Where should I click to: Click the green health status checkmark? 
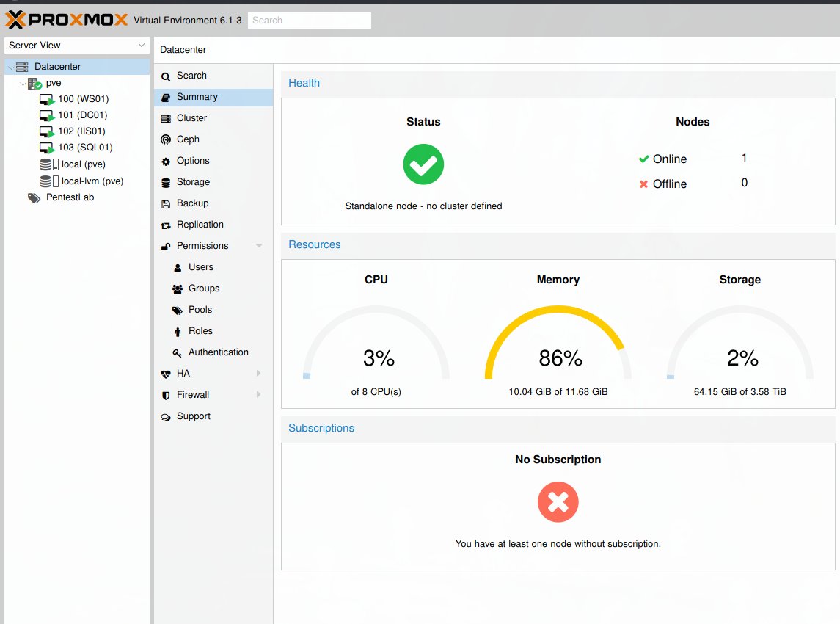point(423,164)
